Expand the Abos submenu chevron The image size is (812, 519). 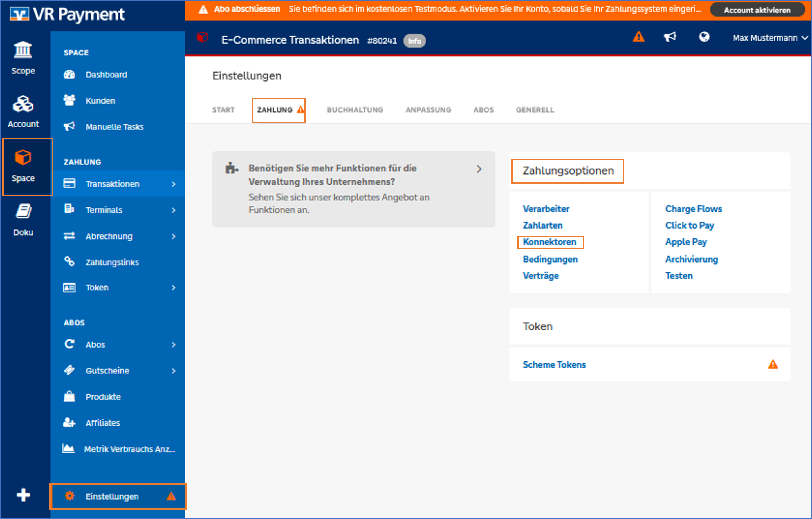click(174, 345)
